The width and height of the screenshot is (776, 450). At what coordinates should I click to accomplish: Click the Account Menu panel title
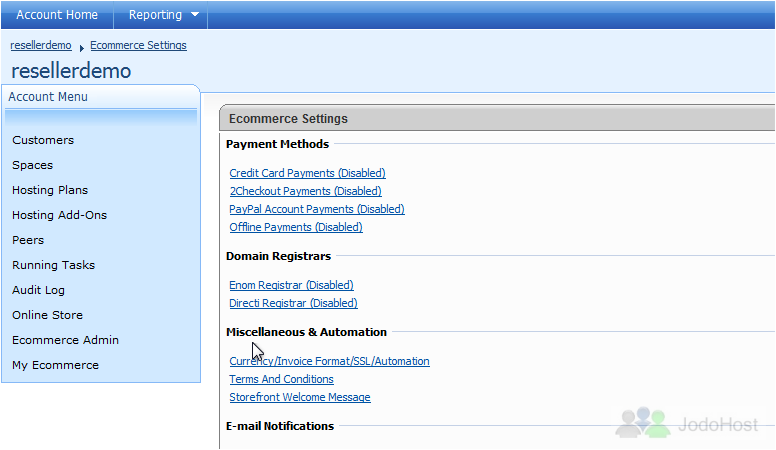pos(48,97)
